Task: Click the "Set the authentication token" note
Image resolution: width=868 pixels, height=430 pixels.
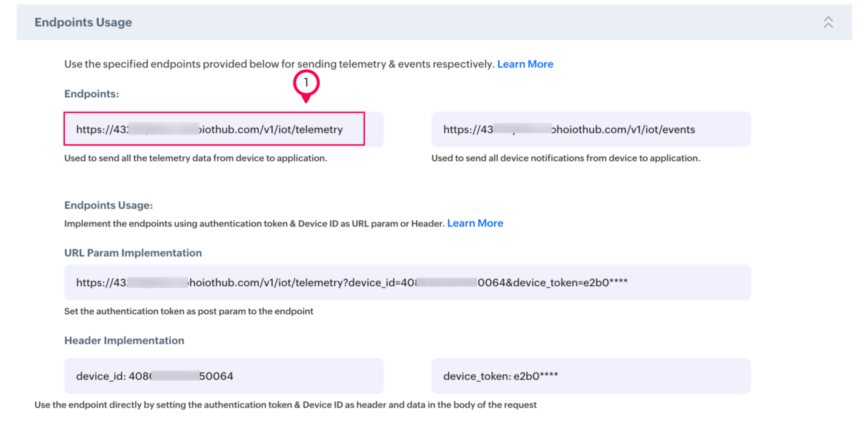Action: 188,311
